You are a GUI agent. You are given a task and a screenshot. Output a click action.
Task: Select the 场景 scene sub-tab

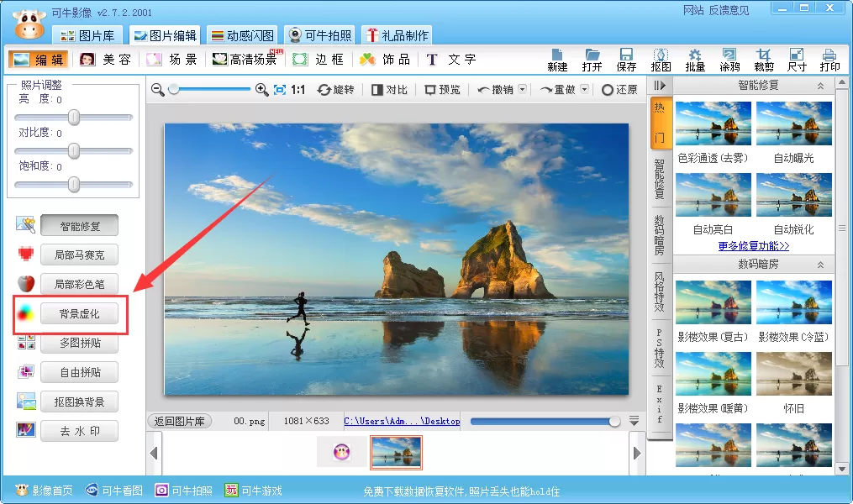coord(172,60)
